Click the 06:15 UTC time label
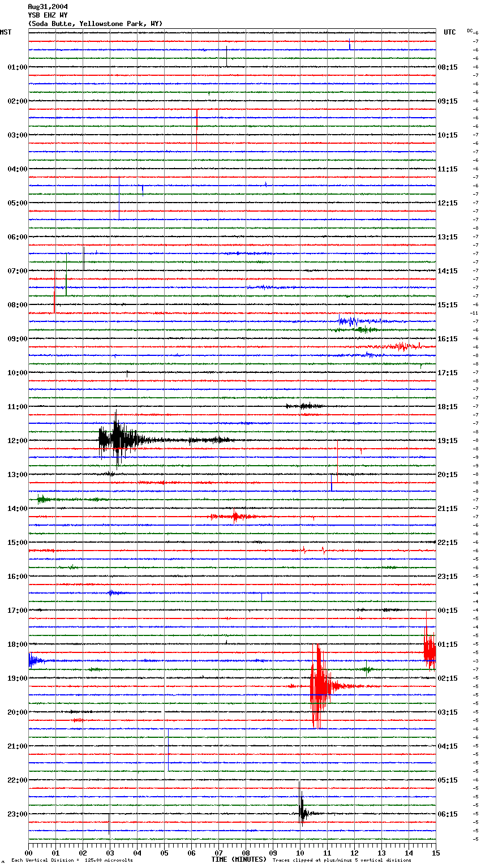 [x=448, y=814]
